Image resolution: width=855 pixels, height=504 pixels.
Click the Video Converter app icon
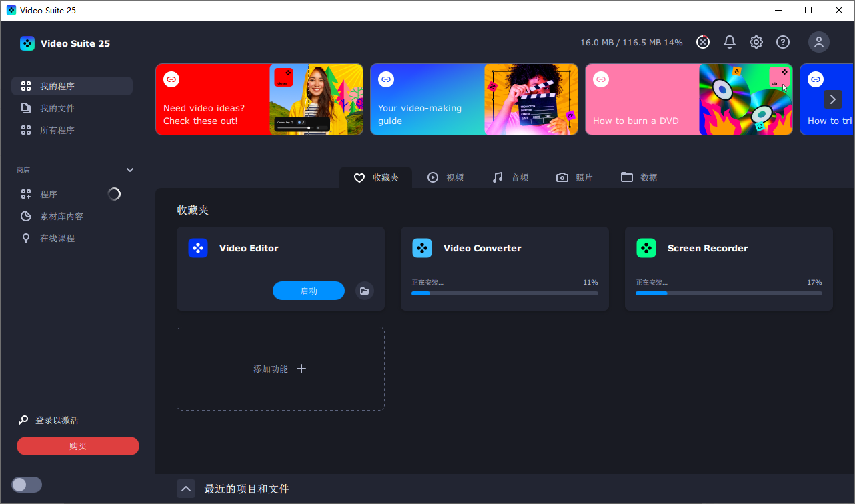click(x=422, y=248)
